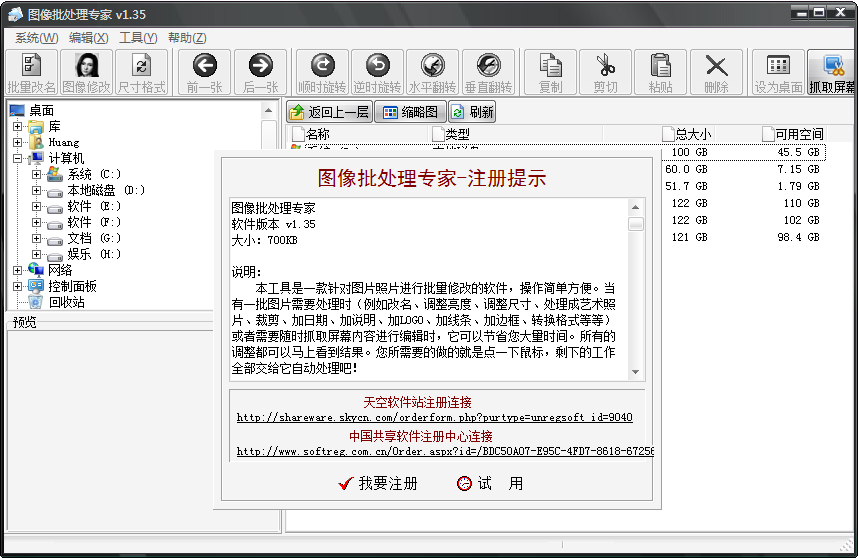Click 返回上一层 to go up a level
Screen dimensions: 858x558
pyautogui.click(x=329, y=112)
